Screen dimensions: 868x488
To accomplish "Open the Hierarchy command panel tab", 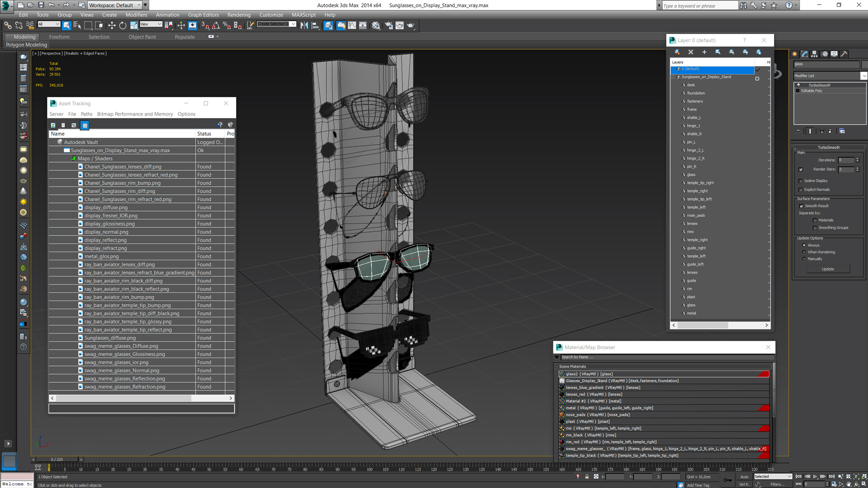I will 814,54.
